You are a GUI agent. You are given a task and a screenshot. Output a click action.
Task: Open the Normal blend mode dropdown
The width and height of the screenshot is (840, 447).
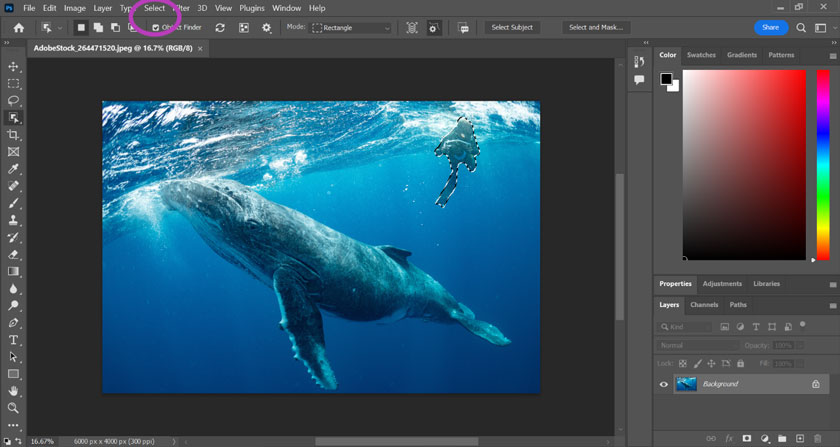[698, 346]
